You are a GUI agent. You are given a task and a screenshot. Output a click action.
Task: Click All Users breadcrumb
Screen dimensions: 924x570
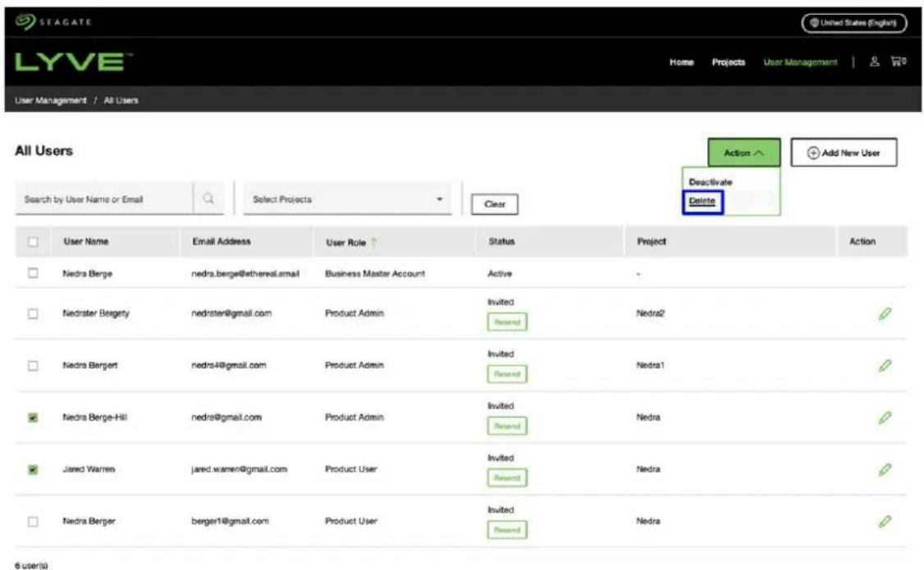(121, 100)
